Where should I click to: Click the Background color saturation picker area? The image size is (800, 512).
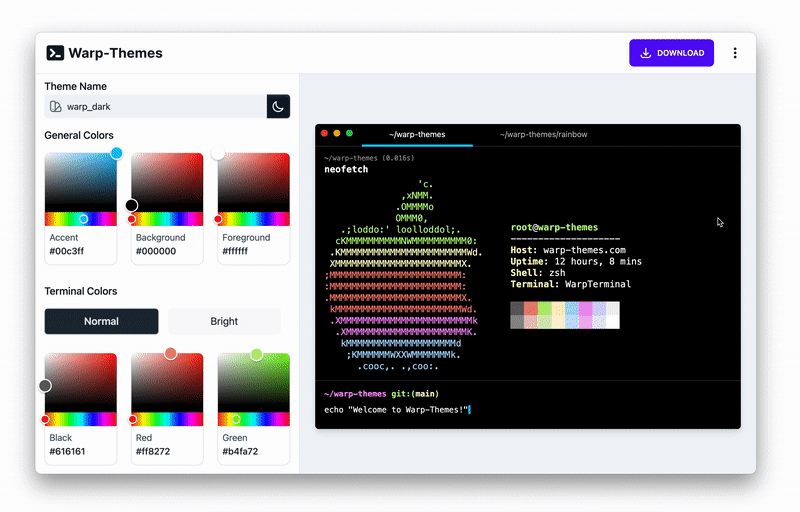pyautogui.click(x=167, y=183)
